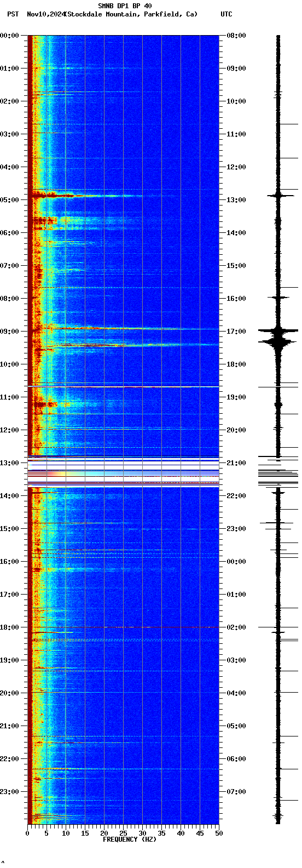Select the PST axis label '20:00'

click(x=9, y=693)
